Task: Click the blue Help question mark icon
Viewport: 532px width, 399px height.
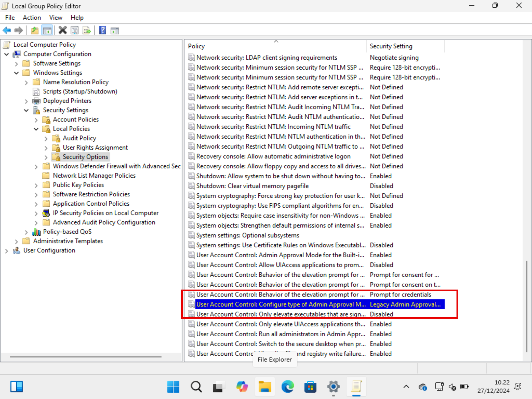Action: pos(103,30)
